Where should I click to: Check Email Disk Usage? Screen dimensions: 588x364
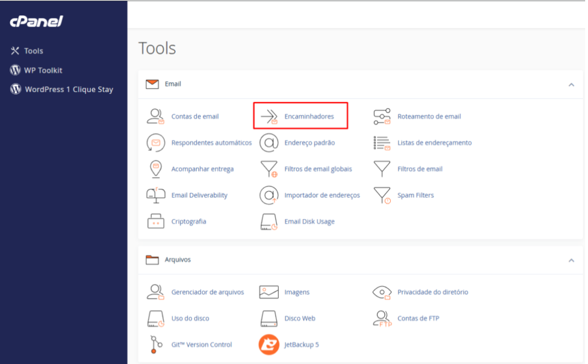(x=308, y=221)
